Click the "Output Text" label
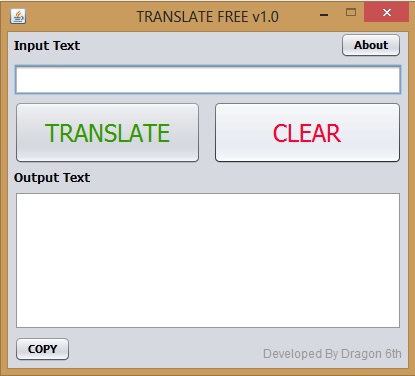The width and height of the screenshot is (415, 376). [x=52, y=178]
